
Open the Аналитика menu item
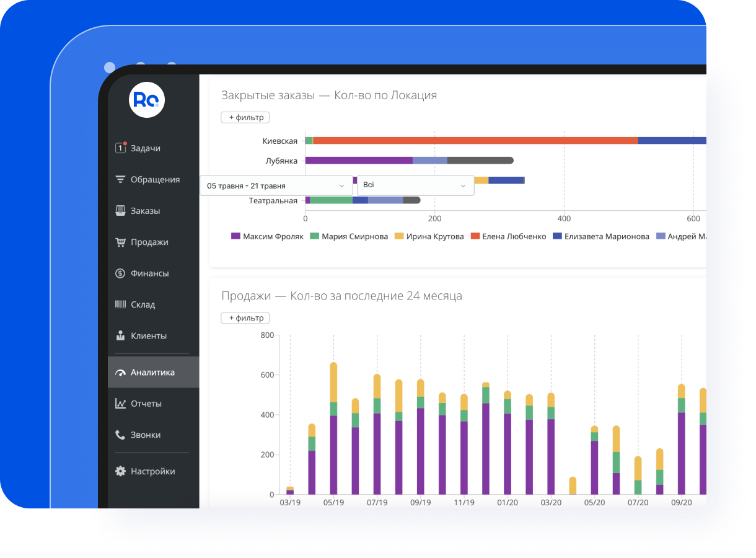coord(152,373)
